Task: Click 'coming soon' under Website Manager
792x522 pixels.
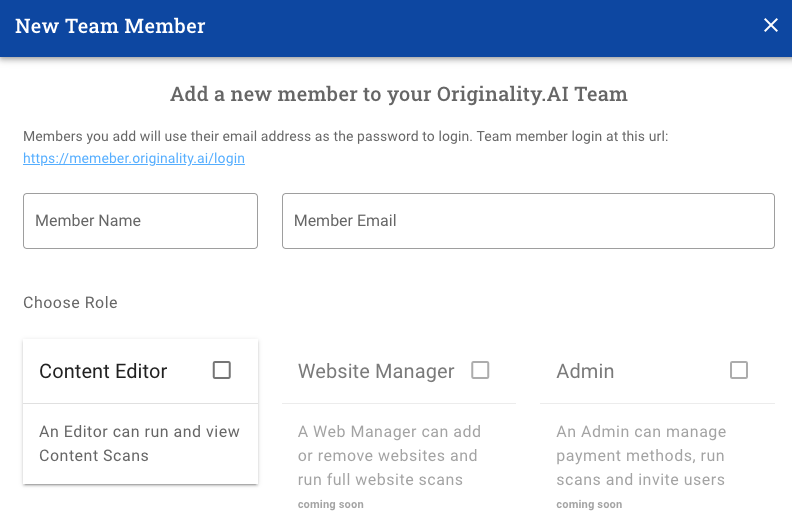Action: (330, 504)
